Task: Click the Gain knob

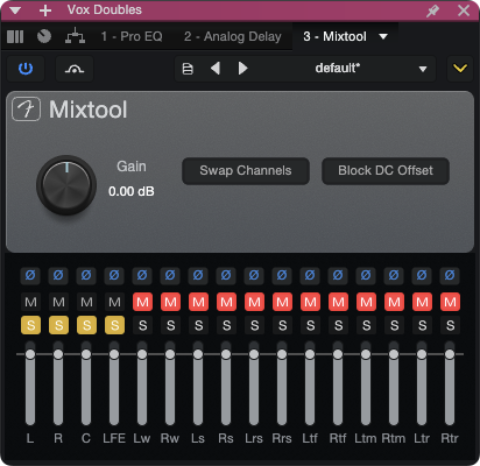Action: tap(66, 185)
